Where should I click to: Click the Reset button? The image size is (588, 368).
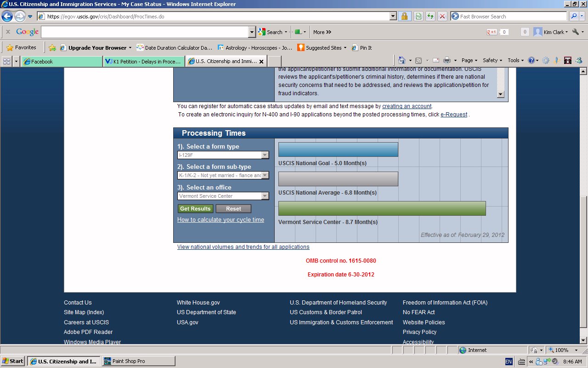coord(233,209)
